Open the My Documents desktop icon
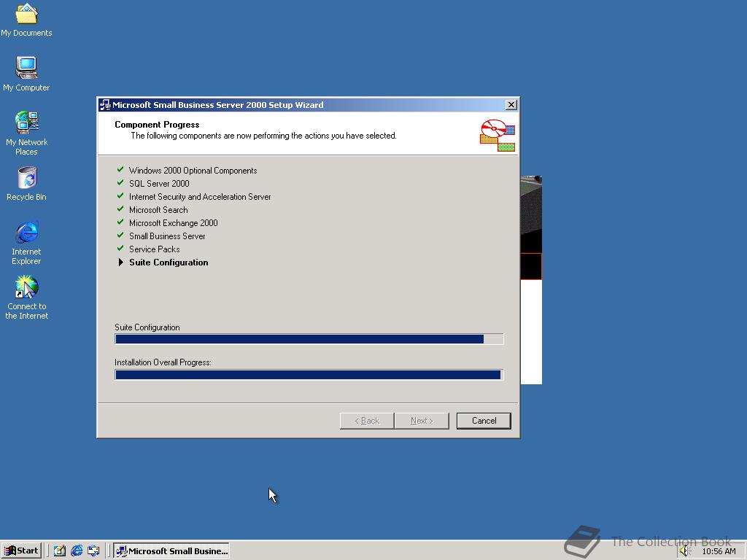This screenshot has width=747, height=560. tap(26, 20)
